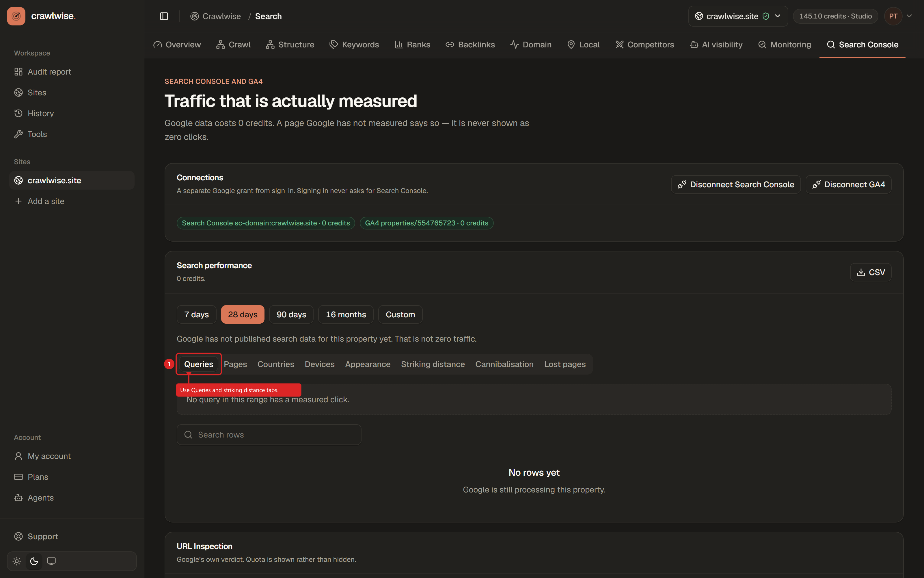Open Agents in the sidebar

click(72, 498)
